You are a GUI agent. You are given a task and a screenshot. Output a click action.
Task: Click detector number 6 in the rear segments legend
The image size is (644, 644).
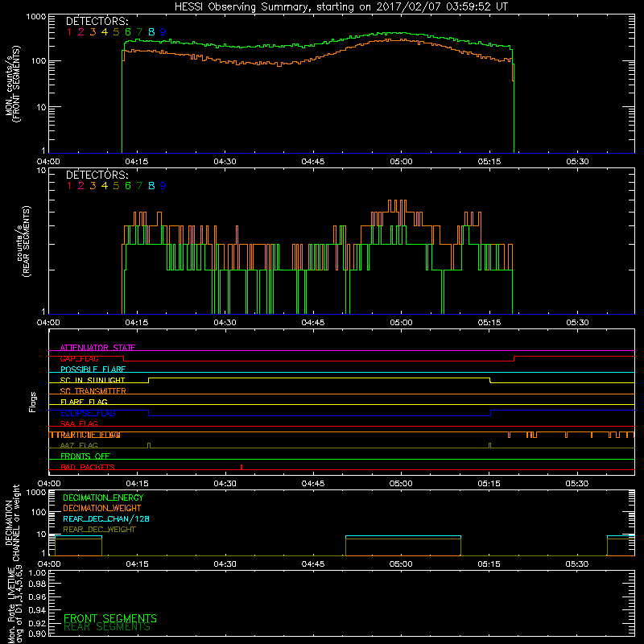[128, 186]
